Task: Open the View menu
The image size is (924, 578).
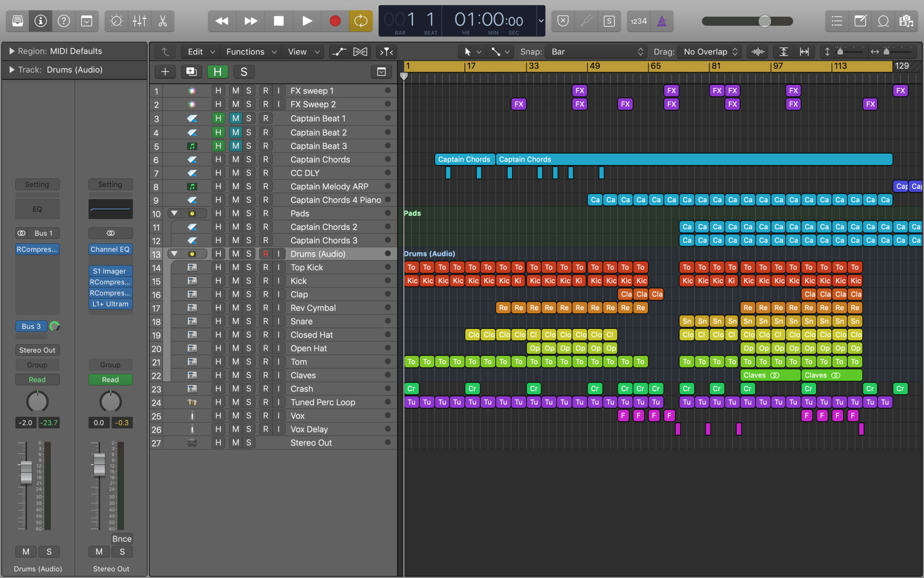Action: tap(304, 52)
